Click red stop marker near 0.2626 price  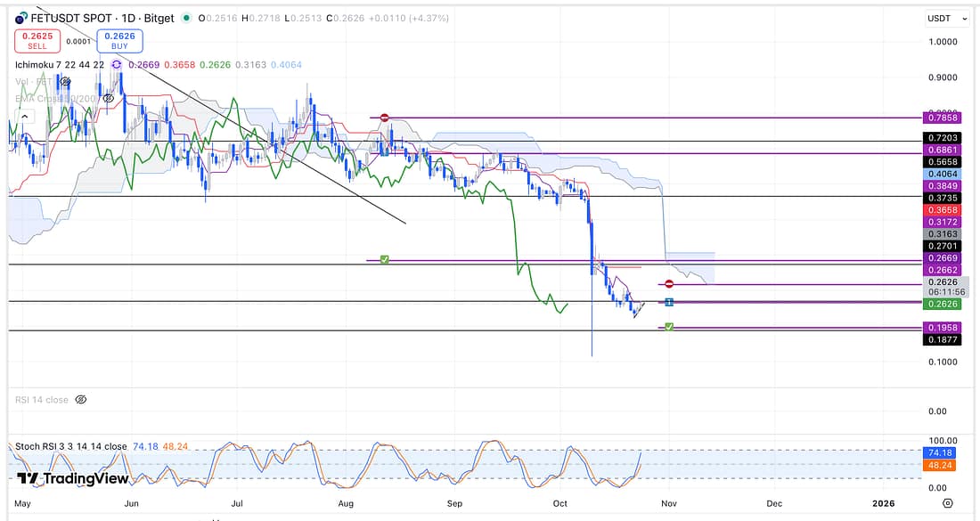[x=669, y=284]
